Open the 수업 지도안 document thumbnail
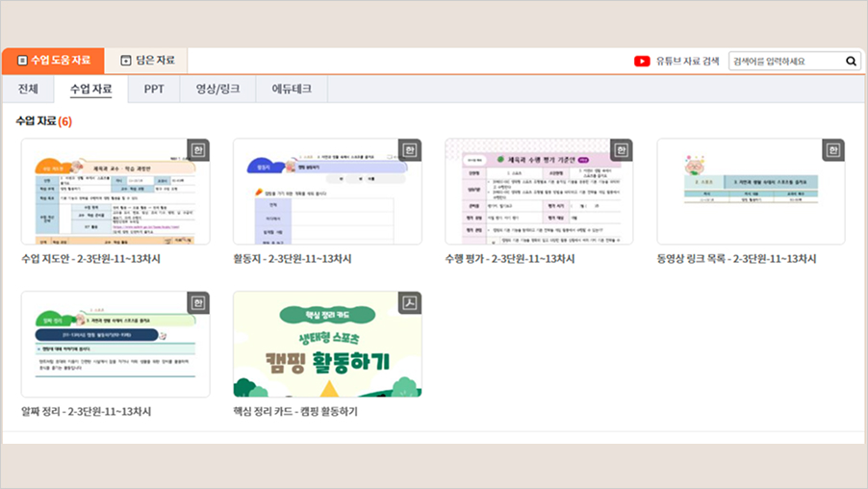Screen dimensions: 868x489 [115, 192]
